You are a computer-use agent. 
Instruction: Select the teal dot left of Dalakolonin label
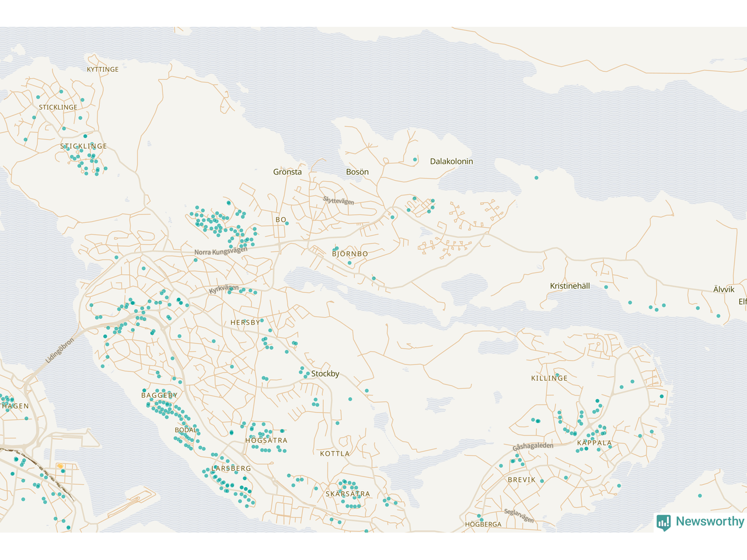[416, 159]
